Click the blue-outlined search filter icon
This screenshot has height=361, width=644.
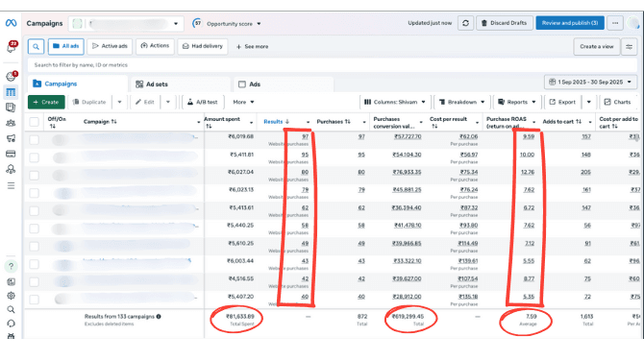[36, 46]
